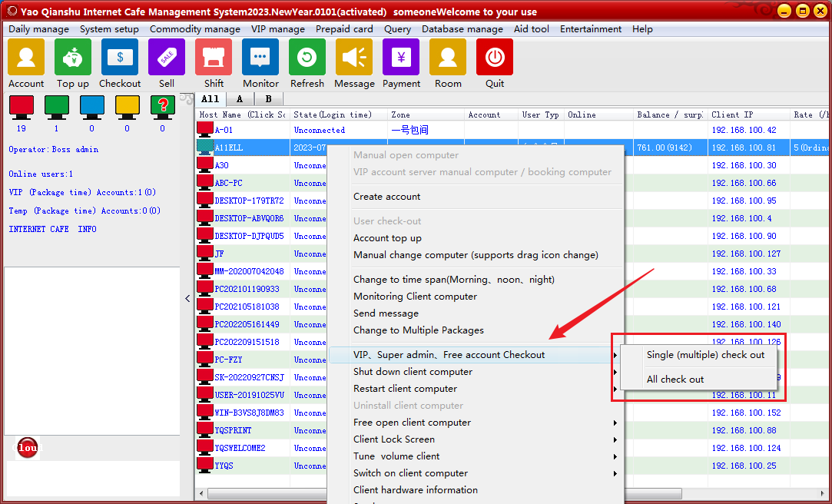The image size is (832, 504).
Task: Open the Account toolbar icon
Action: (x=26, y=58)
